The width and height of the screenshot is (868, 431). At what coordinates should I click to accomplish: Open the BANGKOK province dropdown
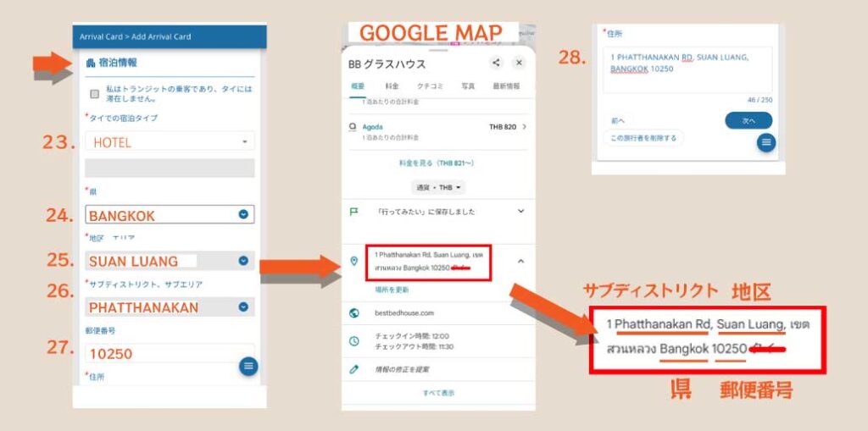point(170,215)
